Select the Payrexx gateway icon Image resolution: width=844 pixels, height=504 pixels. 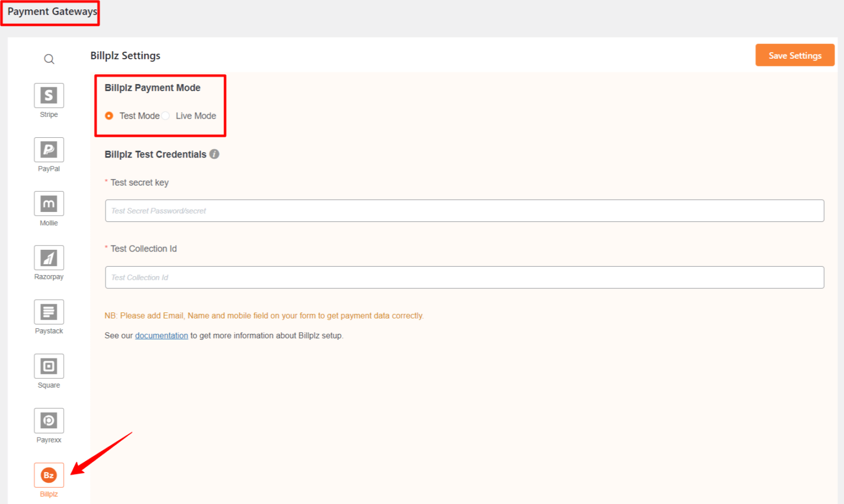tap(48, 419)
